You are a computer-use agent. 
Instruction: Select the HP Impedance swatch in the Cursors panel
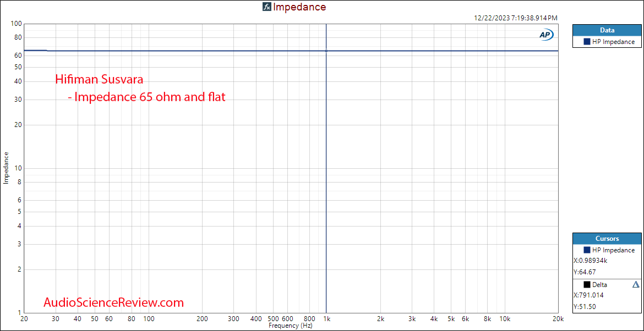[x=587, y=250]
